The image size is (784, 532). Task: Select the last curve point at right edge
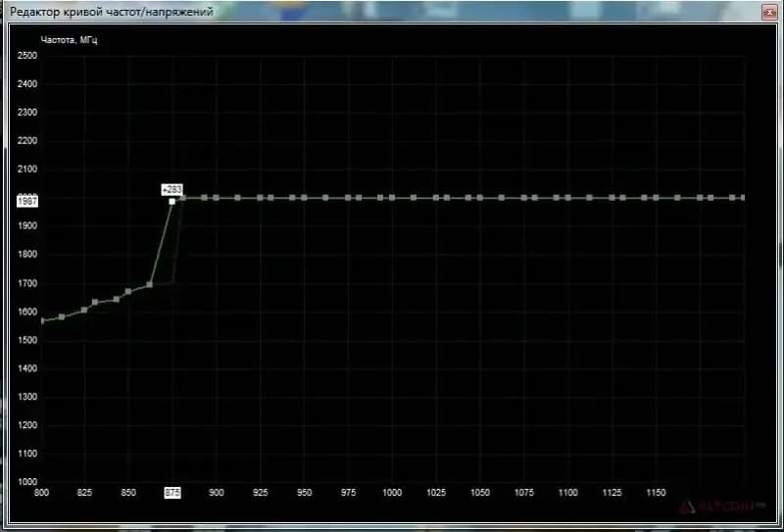tap(743, 198)
